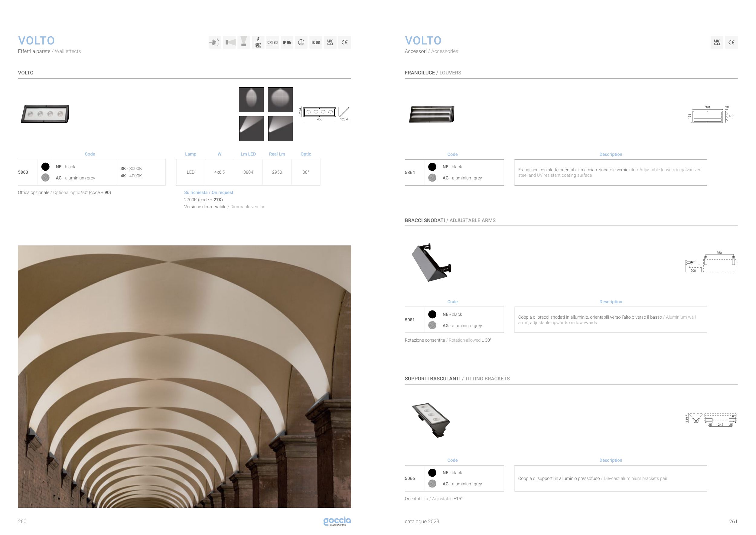Click the IP 65 rating badge
Viewport: 756px width, 535px height.
point(287,42)
